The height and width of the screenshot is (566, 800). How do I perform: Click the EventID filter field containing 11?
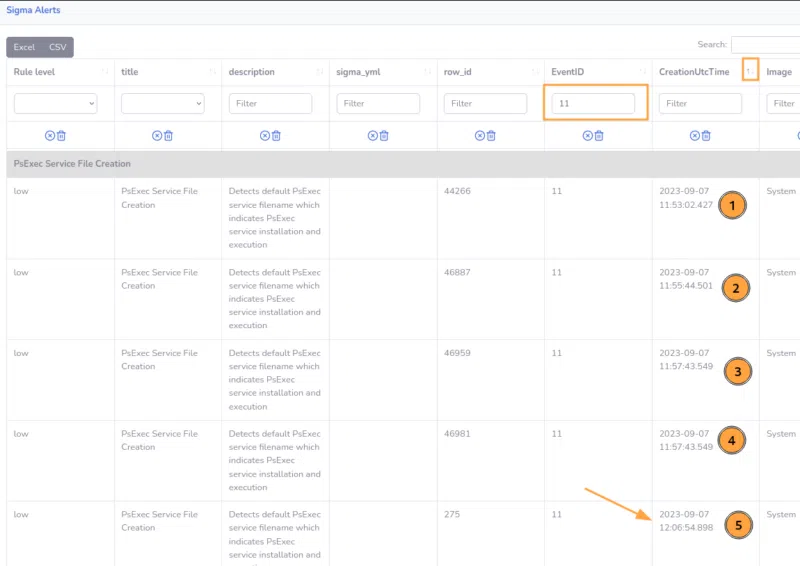[x=593, y=103]
